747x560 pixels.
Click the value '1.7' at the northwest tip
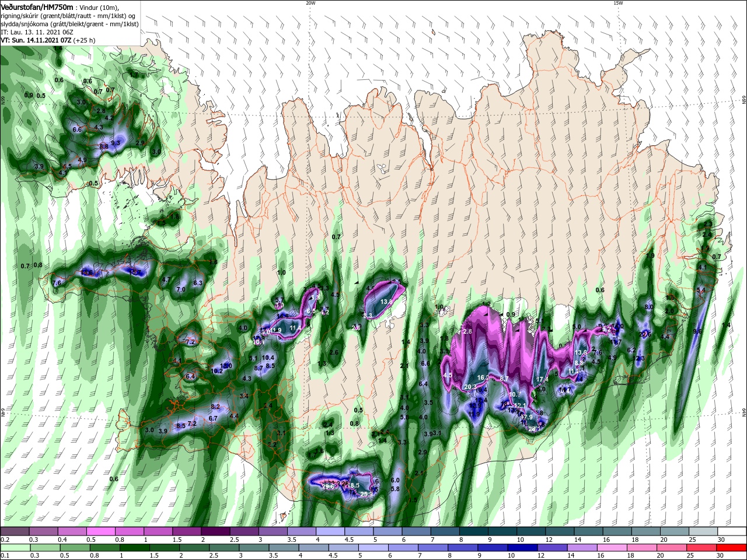point(134,75)
